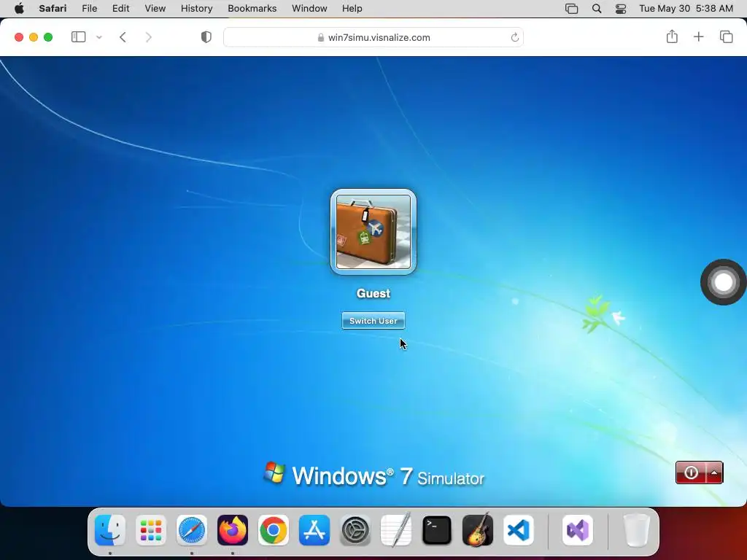This screenshot has height=560, width=747.
Task: Click the floating round assistive button
Action: (723, 282)
